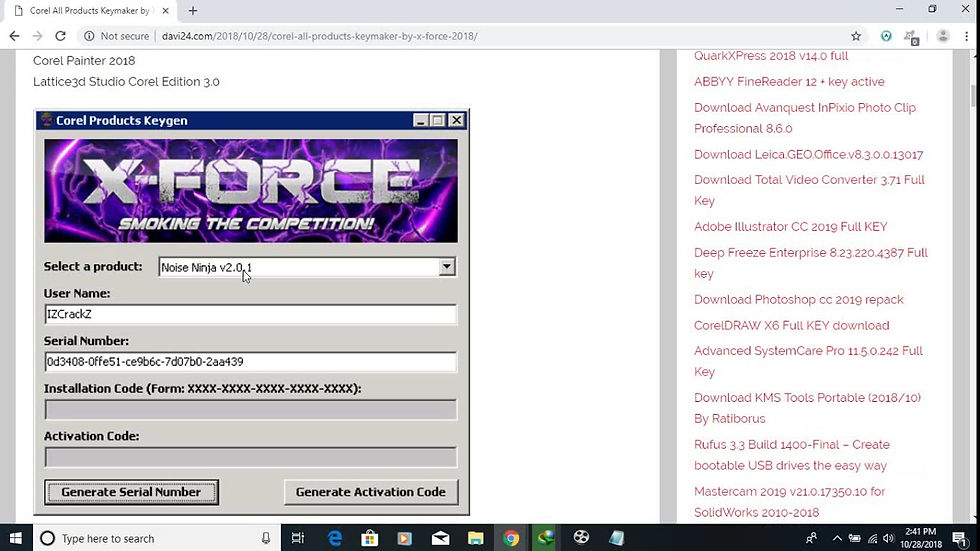This screenshot has width=980, height=551.
Task: Open the green globe app on the taskbar
Action: [546, 538]
